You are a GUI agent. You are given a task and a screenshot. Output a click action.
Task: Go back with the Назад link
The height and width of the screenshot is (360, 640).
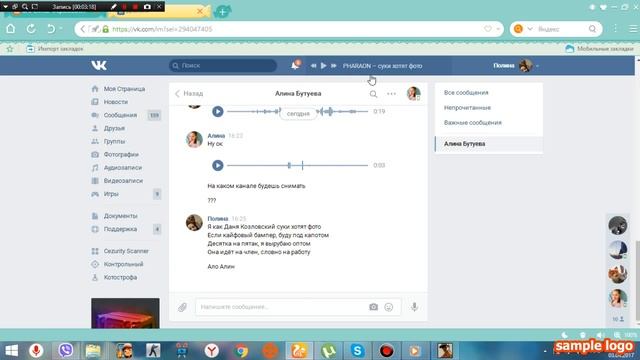189,93
